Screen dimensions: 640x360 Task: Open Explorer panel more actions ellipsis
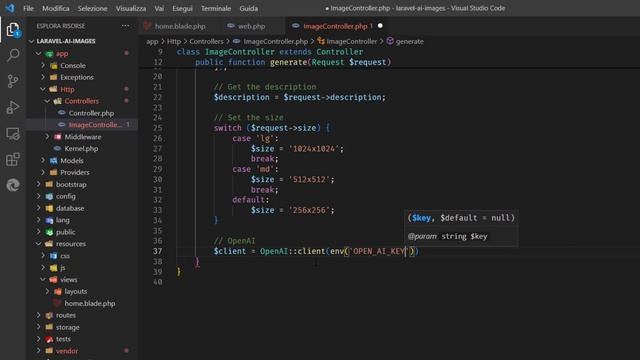pyautogui.click(x=125, y=26)
